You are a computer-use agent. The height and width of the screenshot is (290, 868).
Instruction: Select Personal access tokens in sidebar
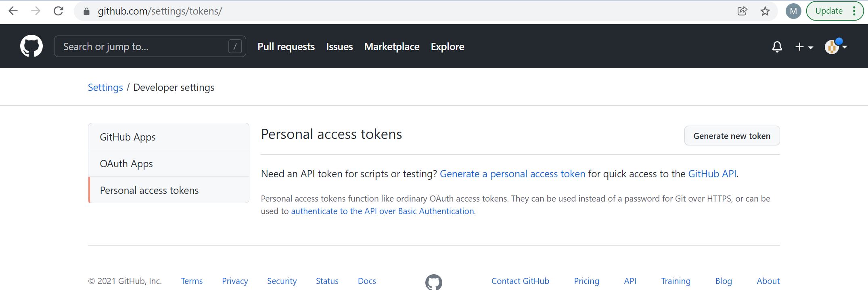click(x=169, y=190)
